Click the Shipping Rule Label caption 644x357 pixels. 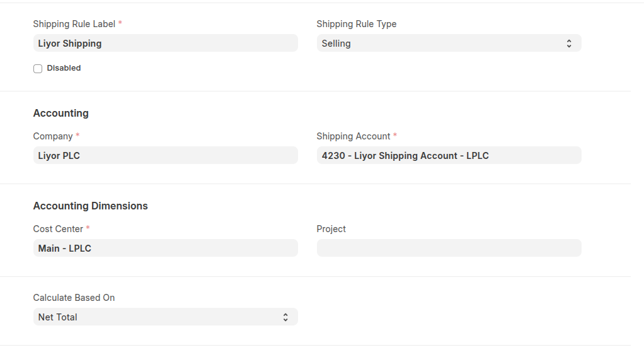pos(74,24)
